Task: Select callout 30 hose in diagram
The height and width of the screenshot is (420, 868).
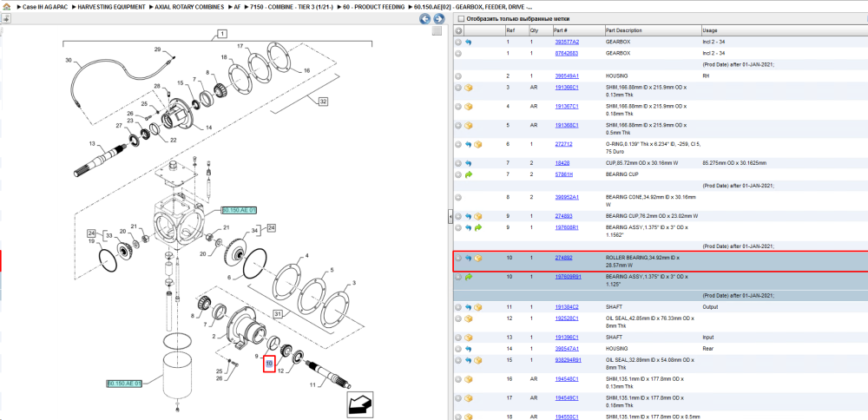Action: [69, 60]
